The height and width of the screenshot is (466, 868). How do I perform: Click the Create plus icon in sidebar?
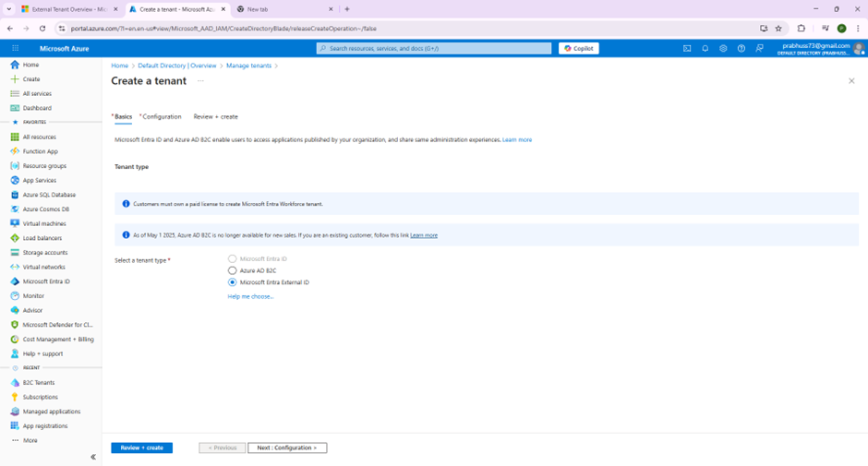pyautogui.click(x=15, y=79)
